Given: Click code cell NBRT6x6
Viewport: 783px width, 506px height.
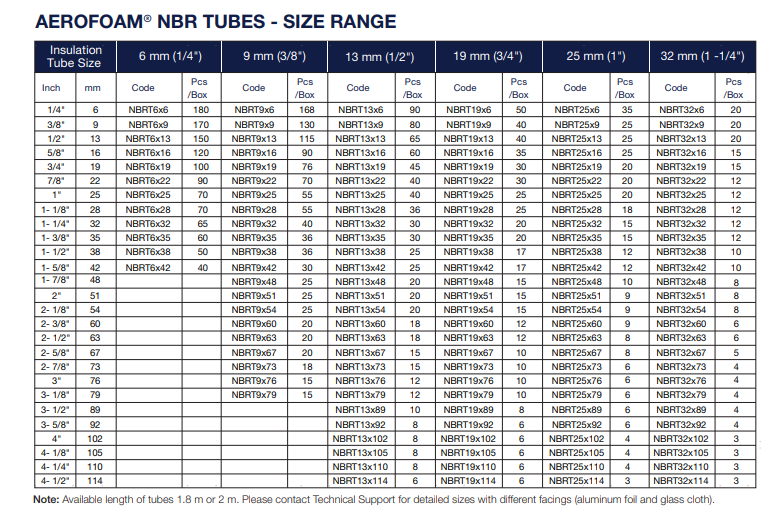Looking at the screenshot, I should (148, 110).
